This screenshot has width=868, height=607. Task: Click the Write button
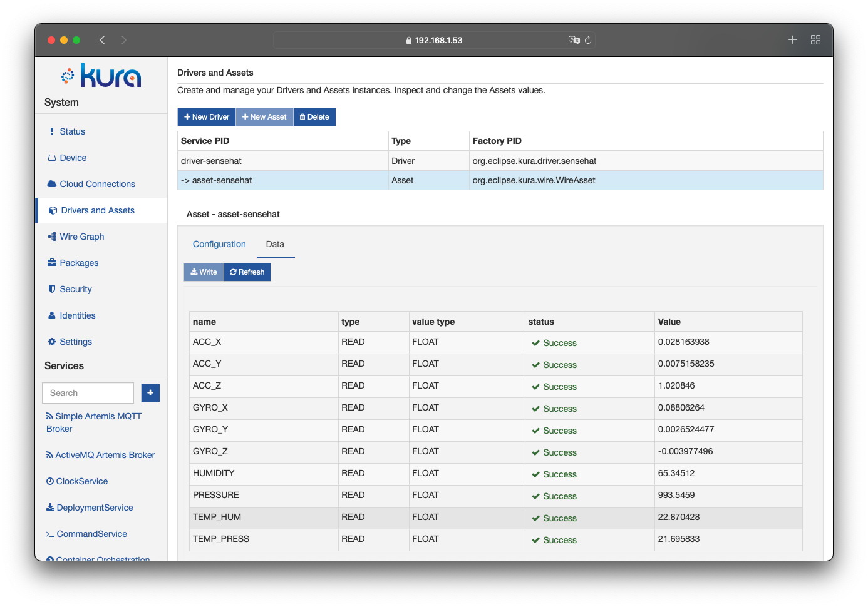[204, 272]
